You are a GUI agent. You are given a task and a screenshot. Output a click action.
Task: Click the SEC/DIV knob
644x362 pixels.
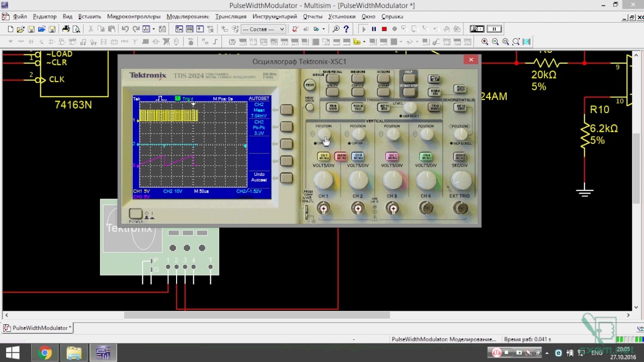460,180
